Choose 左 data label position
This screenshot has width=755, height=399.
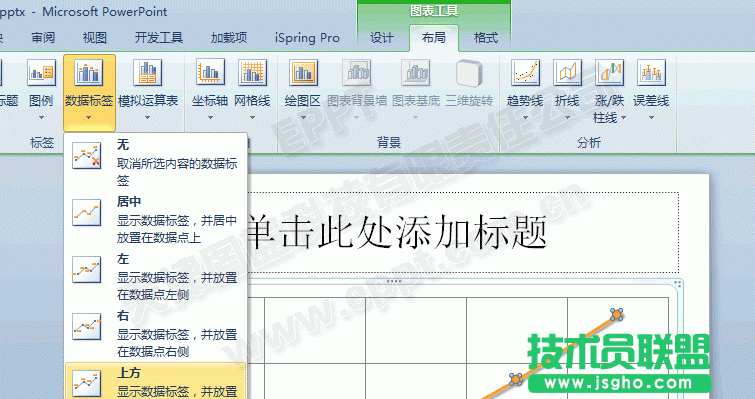coord(156,277)
